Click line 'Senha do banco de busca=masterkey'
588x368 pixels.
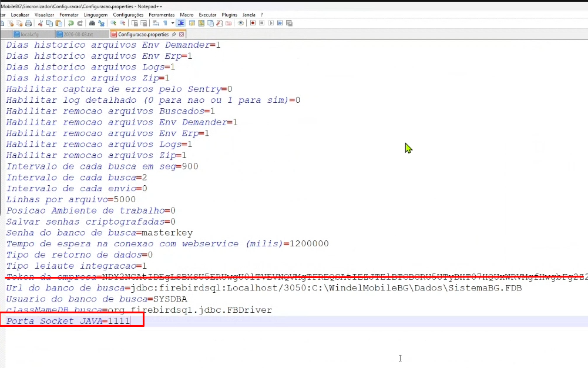[99, 233]
